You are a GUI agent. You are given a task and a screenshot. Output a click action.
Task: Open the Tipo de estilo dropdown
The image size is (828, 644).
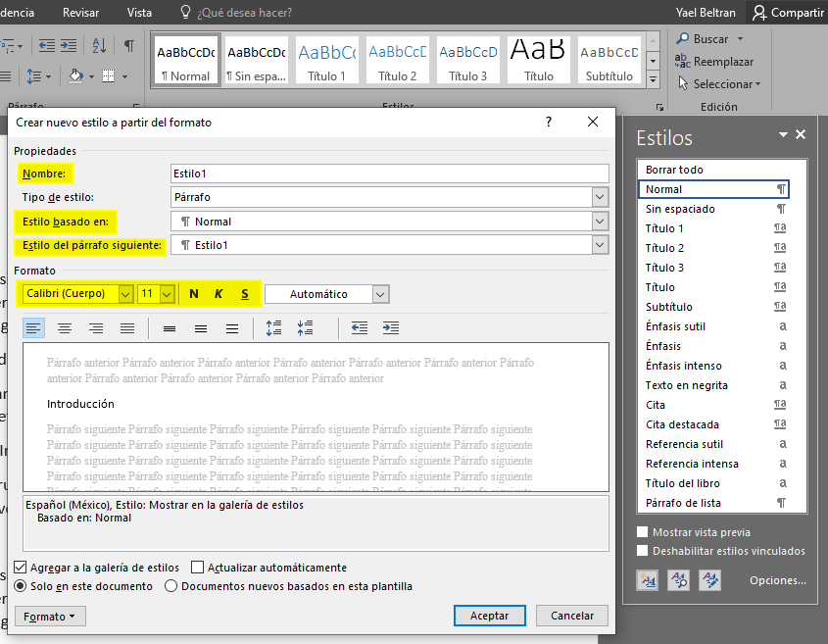pos(601,197)
